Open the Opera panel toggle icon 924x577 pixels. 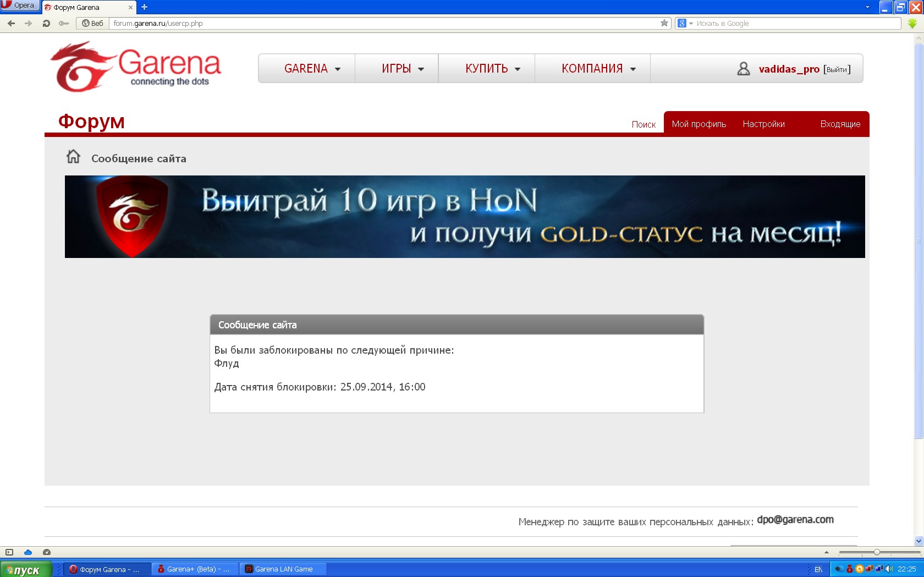point(9,552)
